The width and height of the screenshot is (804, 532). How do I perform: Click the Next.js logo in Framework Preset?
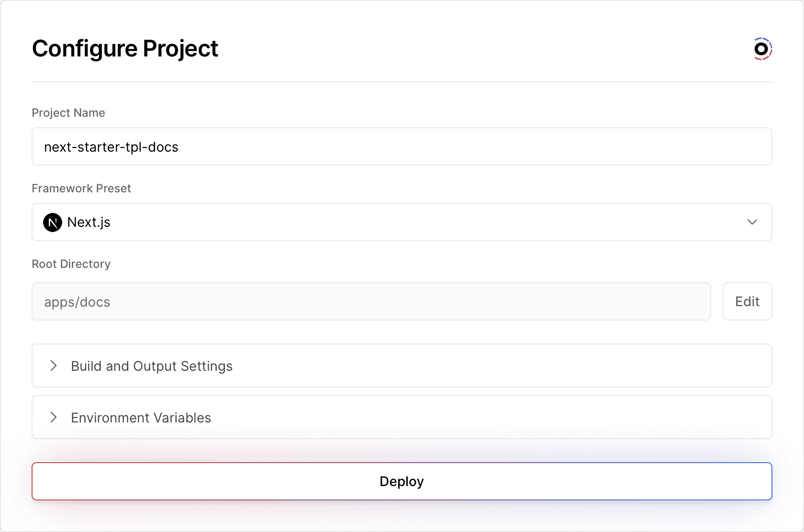53,222
